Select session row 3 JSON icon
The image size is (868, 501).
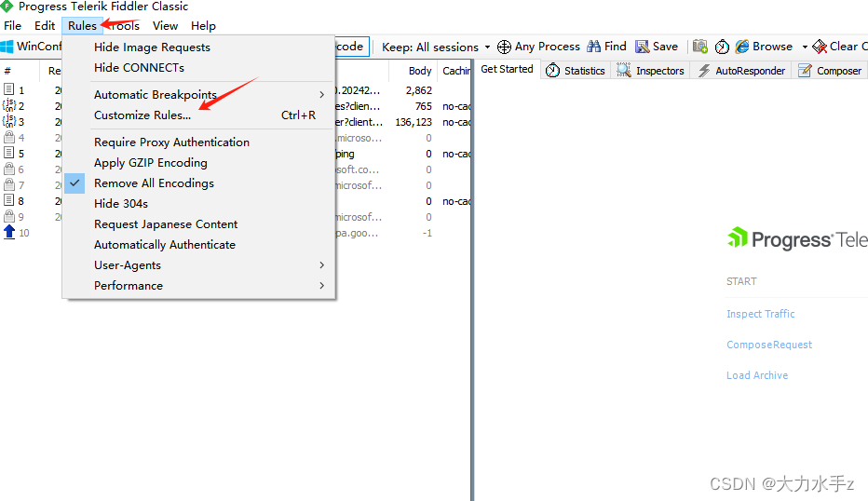pos(9,121)
